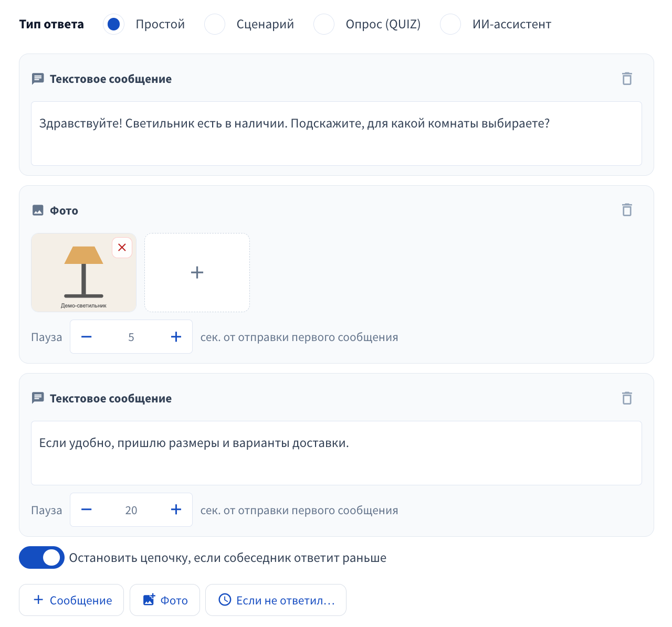Add a photo block with Фото button

(165, 600)
